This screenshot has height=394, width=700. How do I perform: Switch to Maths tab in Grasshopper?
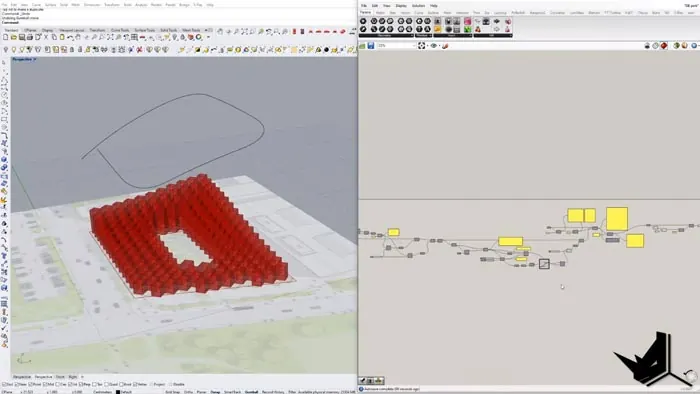pyautogui.click(x=380, y=12)
